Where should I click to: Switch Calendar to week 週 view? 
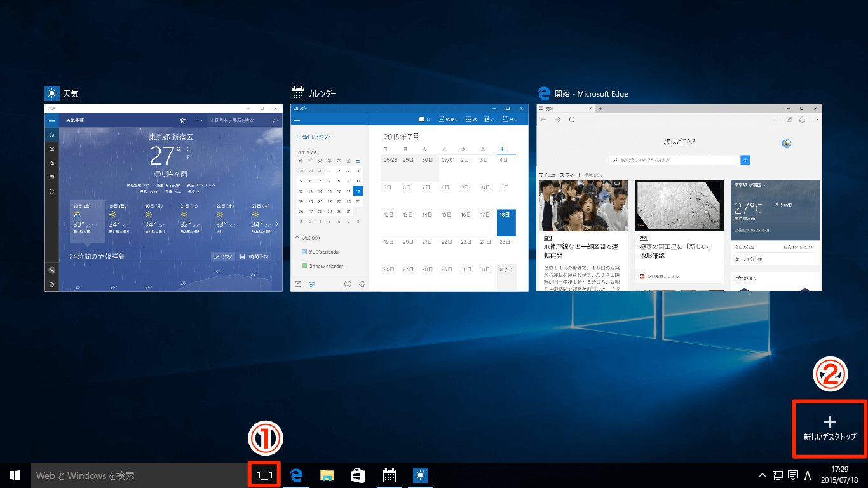(x=471, y=119)
